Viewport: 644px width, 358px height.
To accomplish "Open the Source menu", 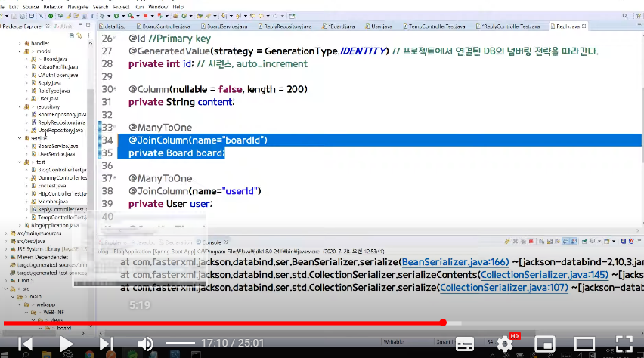I will coord(31,7).
